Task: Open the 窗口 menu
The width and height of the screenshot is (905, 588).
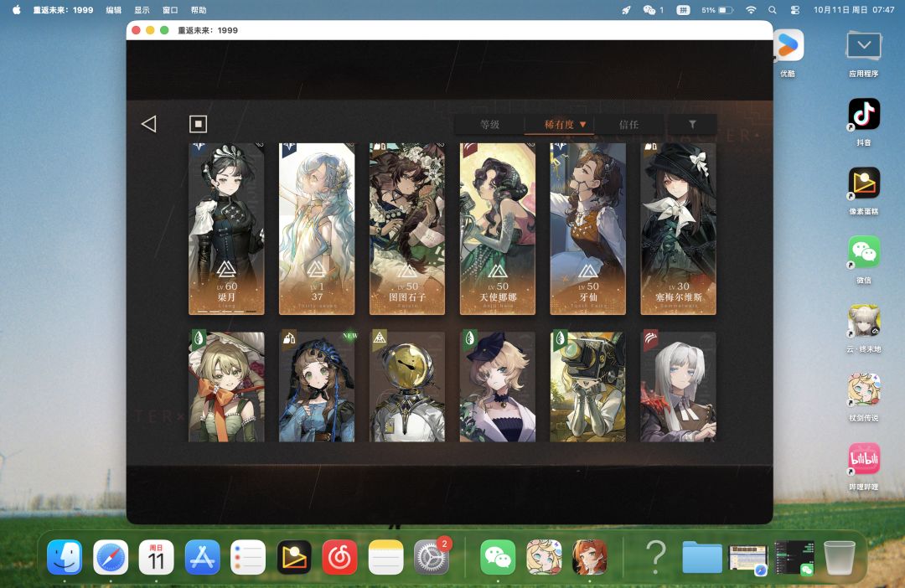Action: (x=170, y=10)
